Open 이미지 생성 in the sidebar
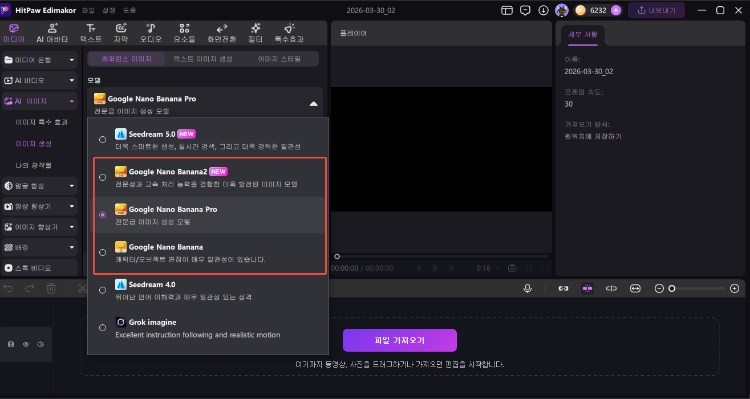This screenshot has height=399, width=750. (x=33, y=144)
